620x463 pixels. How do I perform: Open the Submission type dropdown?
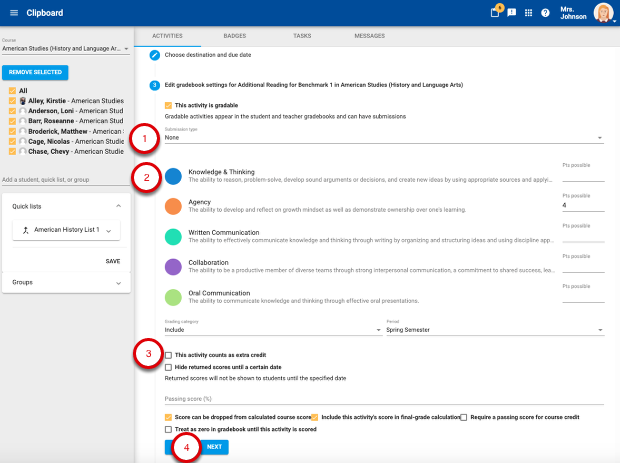click(x=384, y=138)
